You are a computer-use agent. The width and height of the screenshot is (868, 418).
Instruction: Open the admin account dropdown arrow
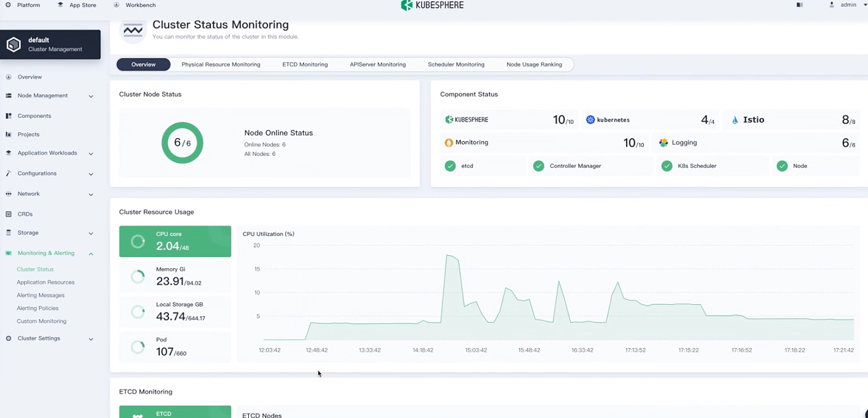(x=865, y=5)
